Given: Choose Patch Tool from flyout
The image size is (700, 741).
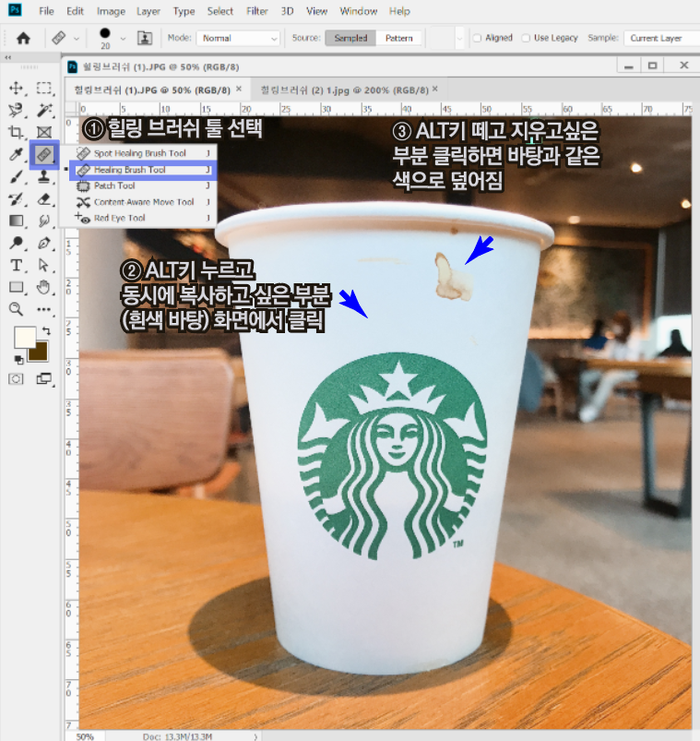Looking at the screenshot, I should tap(143, 185).
